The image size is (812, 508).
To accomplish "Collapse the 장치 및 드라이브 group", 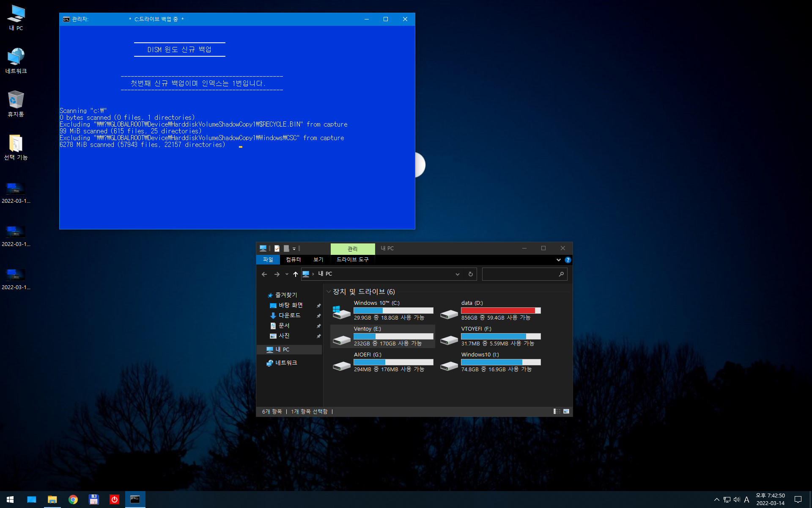I will pyautogui.click(x=329, y=292).
